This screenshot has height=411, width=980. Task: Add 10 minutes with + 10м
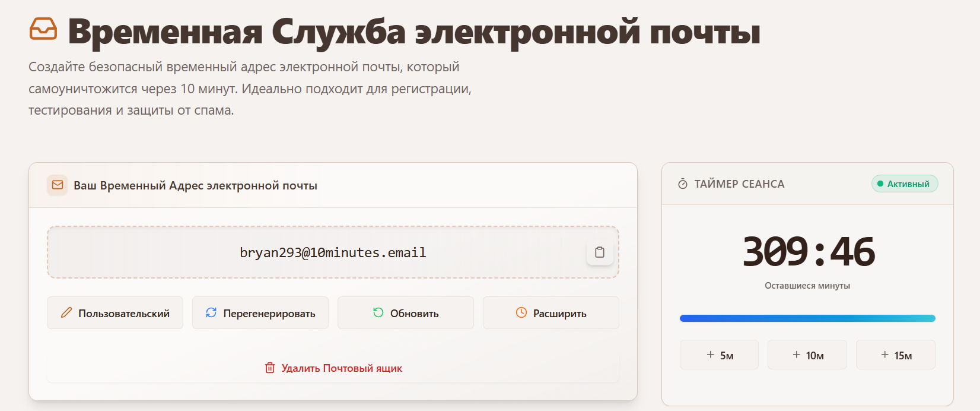(807, 355)
